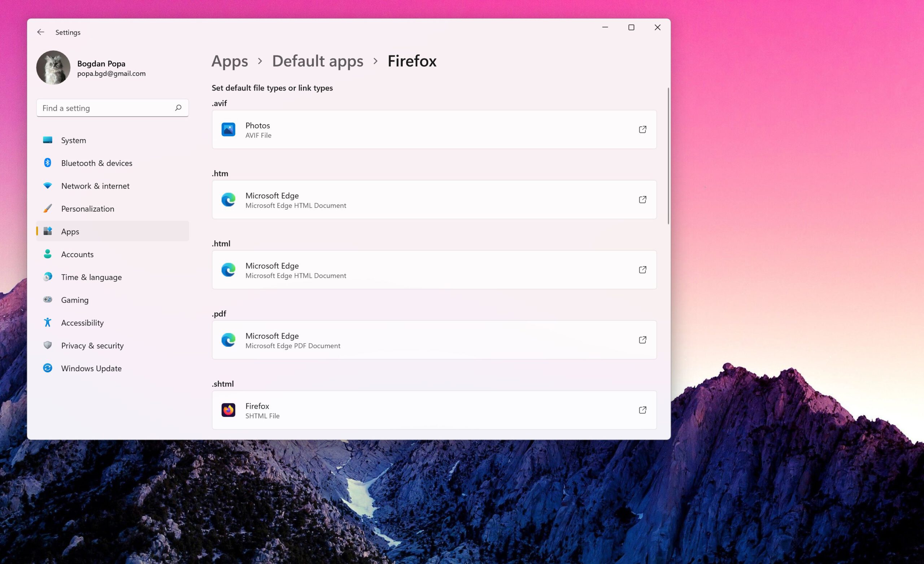Change the .shtml Firefox default
The image size is (924, 564).
[434, 410]
